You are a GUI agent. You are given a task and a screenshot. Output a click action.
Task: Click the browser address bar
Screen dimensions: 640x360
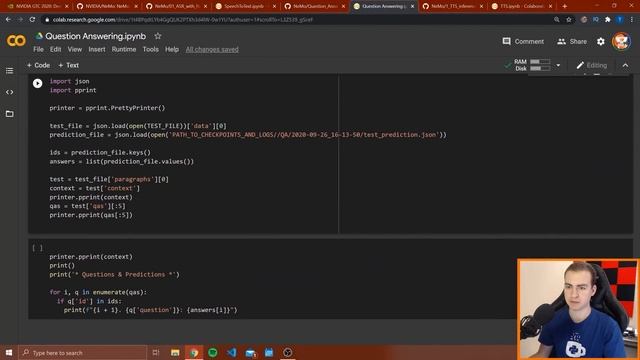point(298,19)
